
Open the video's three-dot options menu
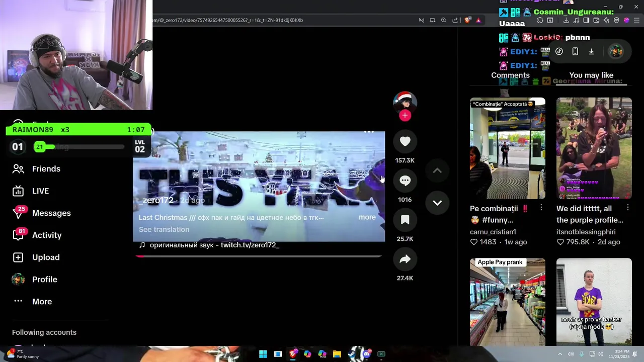[x=369, y=132]
